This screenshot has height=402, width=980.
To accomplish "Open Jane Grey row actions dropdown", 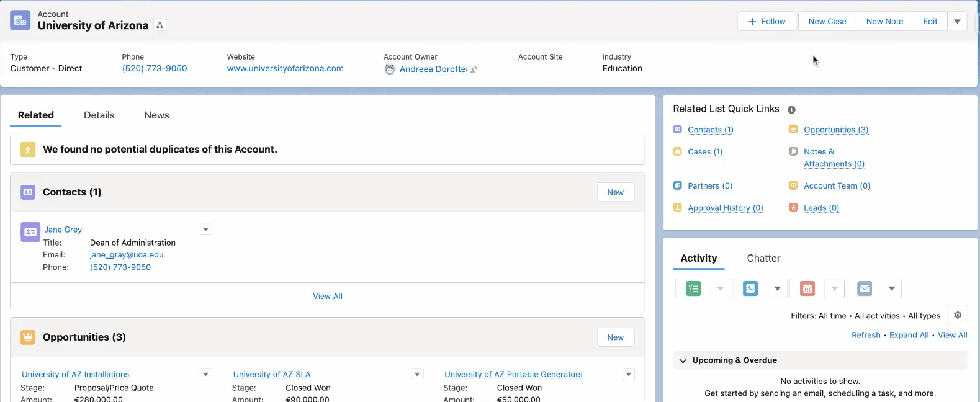I will pos(206,230).
